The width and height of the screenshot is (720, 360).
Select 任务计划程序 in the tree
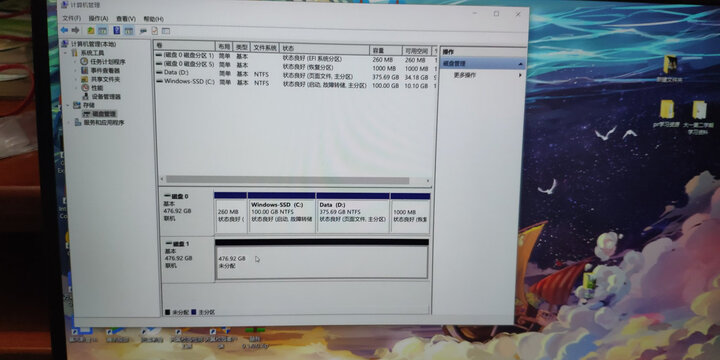point(107,62)
